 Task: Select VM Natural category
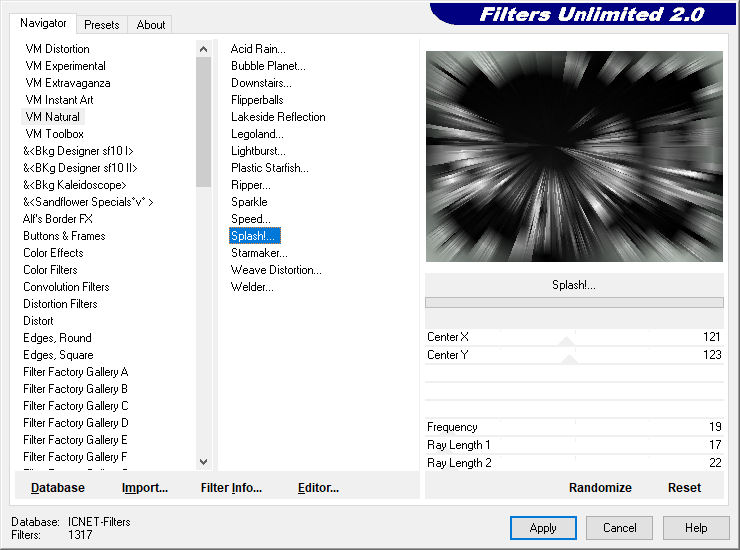(52, 117)
